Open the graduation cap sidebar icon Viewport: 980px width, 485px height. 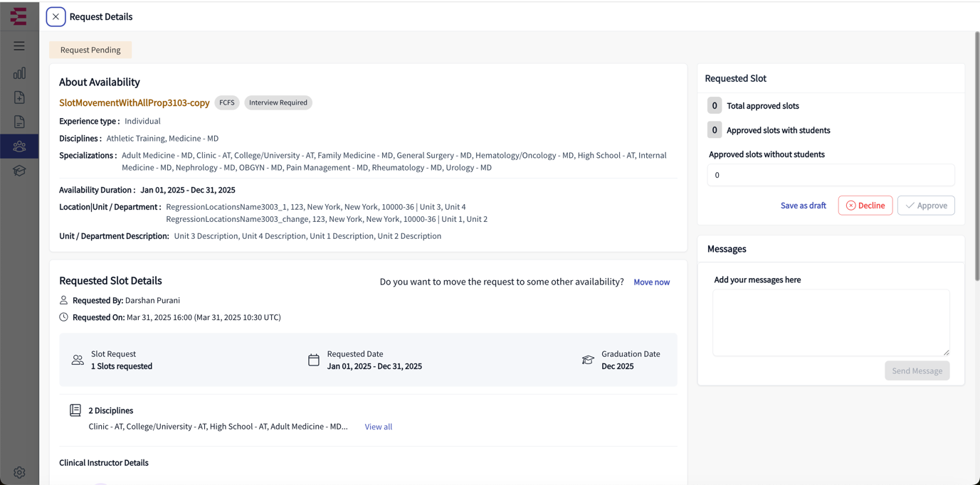pyautogui.click(x=19, y=171)
